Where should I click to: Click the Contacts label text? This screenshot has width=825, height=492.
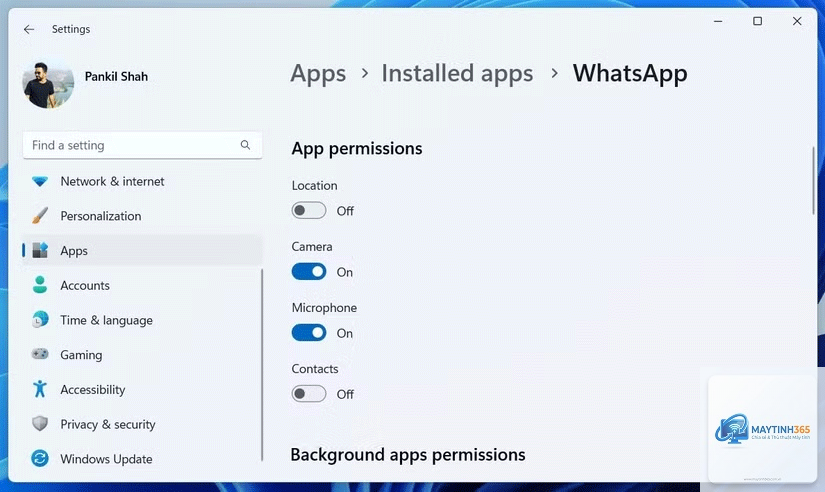[315, 369]
